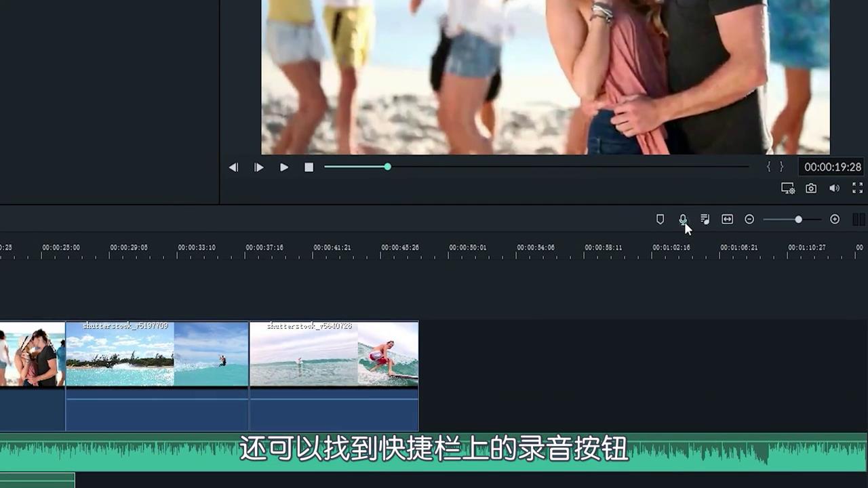Step back one frame in the preview
The height and width of the screenshot is (488, 868).
pos(233,167)
